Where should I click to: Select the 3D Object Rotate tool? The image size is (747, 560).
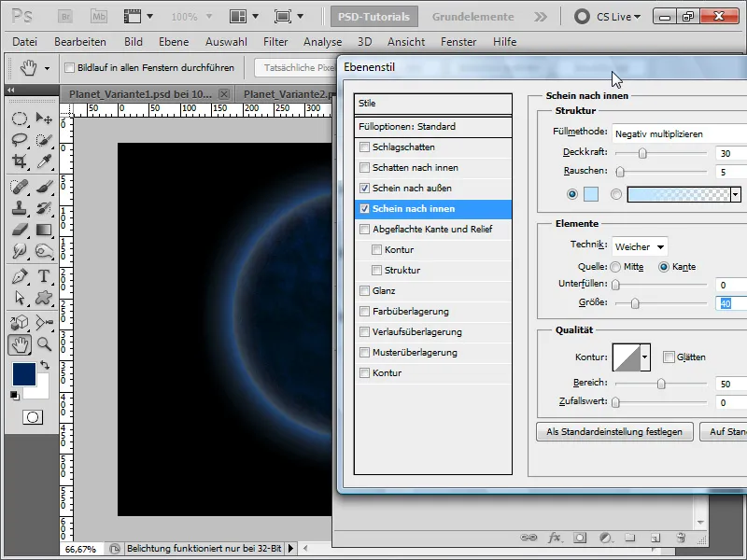(19, 322)
